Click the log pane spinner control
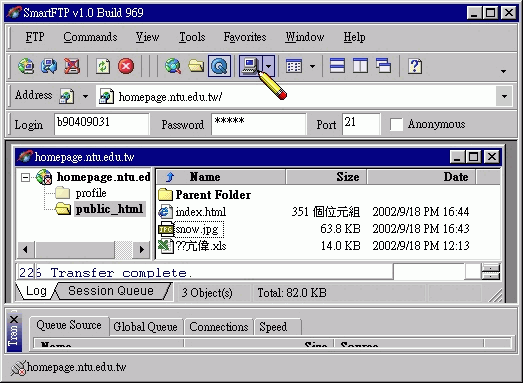Viewport: 523px width, 383px height. (491, 272)
